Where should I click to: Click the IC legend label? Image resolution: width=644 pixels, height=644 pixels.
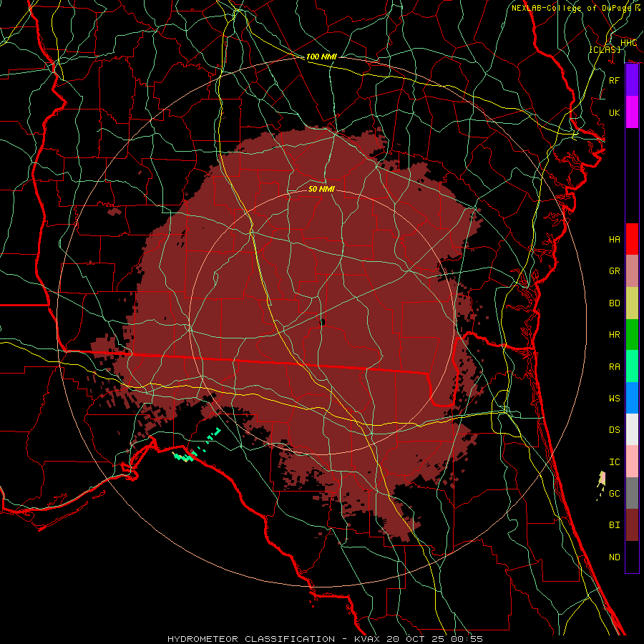click(614, 462)
